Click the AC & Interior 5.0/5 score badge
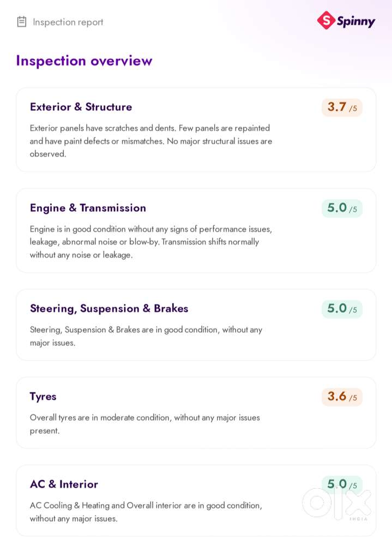Screen dimensions: 392x545 [x=342, y=484]
